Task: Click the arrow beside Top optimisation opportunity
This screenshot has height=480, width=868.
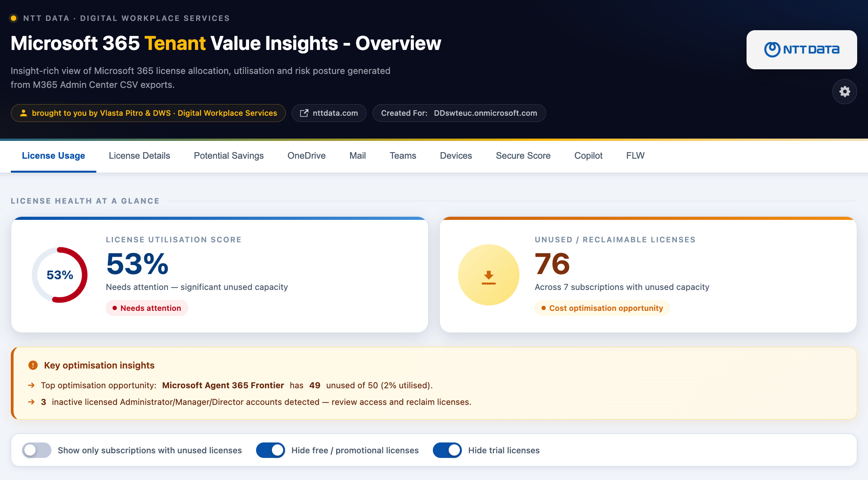Action: pos(31,386)
